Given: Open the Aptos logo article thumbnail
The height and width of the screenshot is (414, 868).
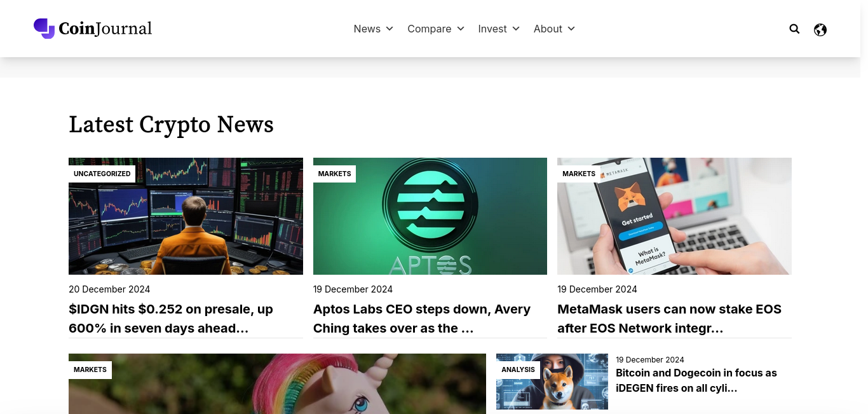Looking at the screenshot, I should click(430, 216).
